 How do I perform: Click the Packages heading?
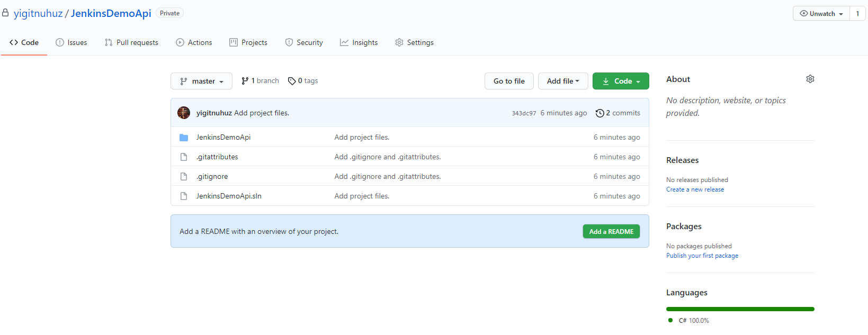[684, 227]
